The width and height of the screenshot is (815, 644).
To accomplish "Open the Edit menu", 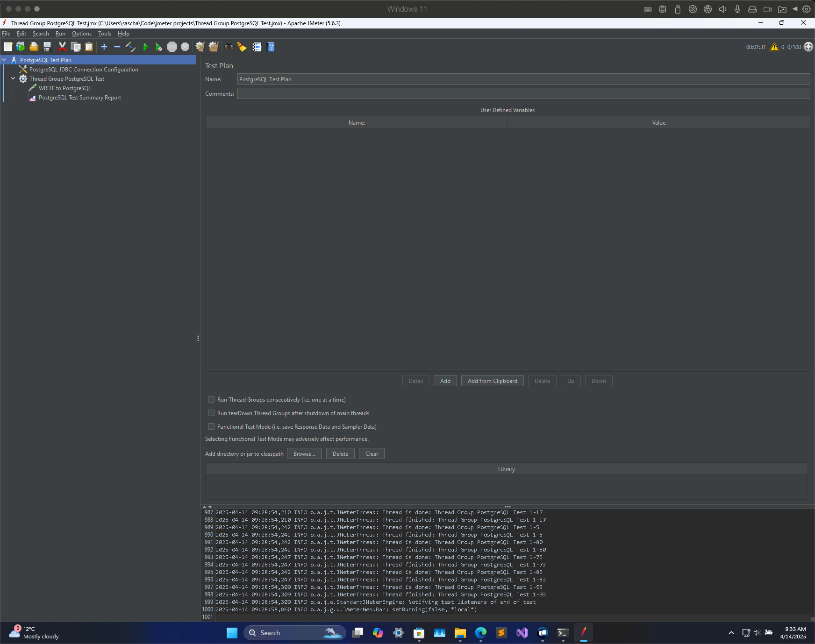I will pos(21,34).
